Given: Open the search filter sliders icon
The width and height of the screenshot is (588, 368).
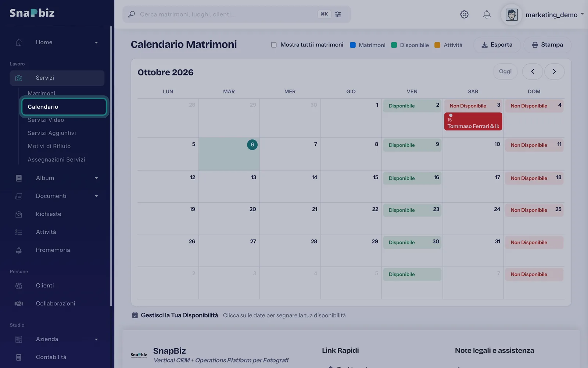Looking at the screenshot, I should (x=338, y=14).
